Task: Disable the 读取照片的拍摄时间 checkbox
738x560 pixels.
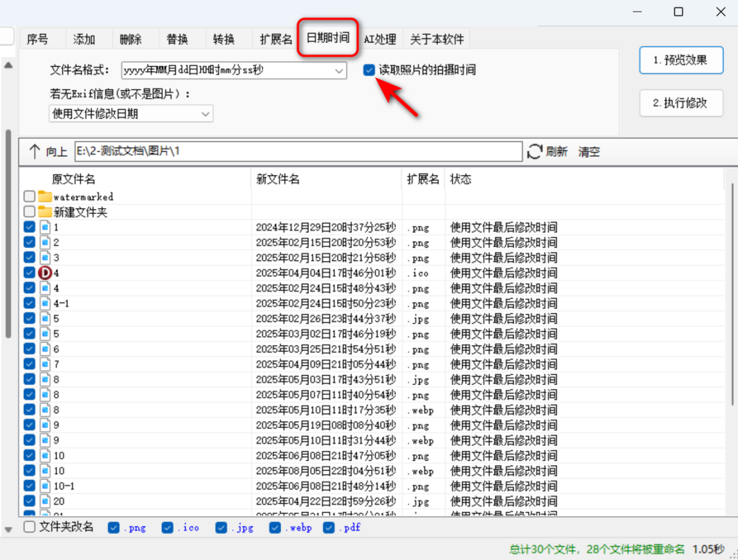Action: (x=368, y=70)
